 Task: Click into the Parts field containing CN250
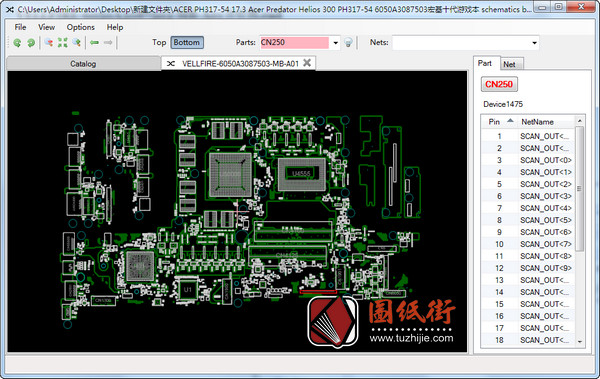pyautogui.click(x=294, y=42)
